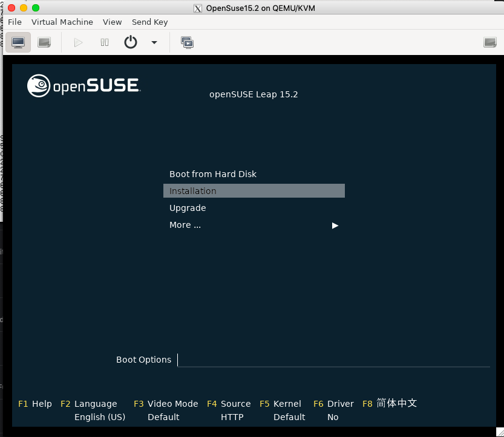Viewport: 504px width, 437px height.
Task: Click the Run virtual machine play icon
Action: click(78, 42)
